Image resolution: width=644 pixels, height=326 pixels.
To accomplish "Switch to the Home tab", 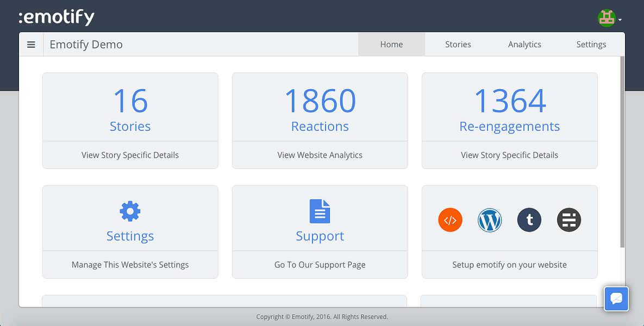I will click(391, 45).
